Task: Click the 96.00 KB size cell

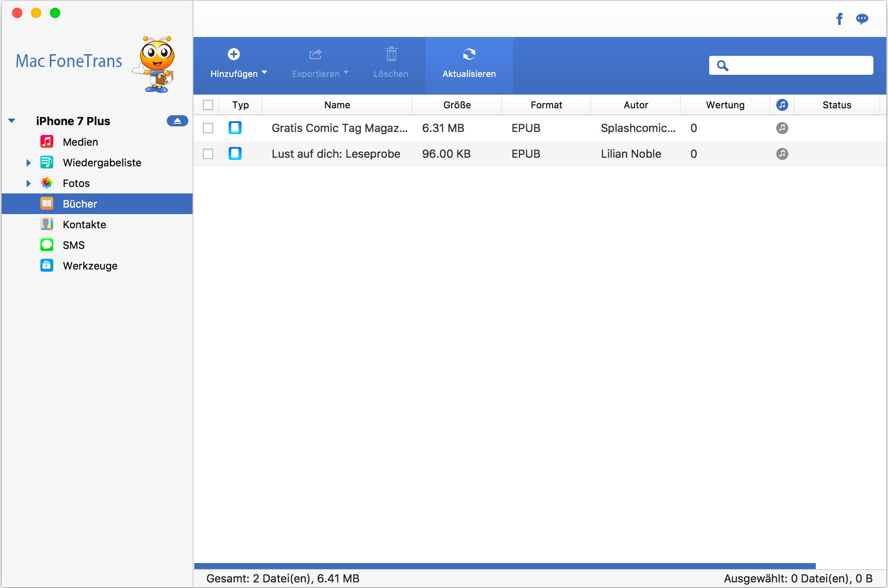Action: pos(446,154)
